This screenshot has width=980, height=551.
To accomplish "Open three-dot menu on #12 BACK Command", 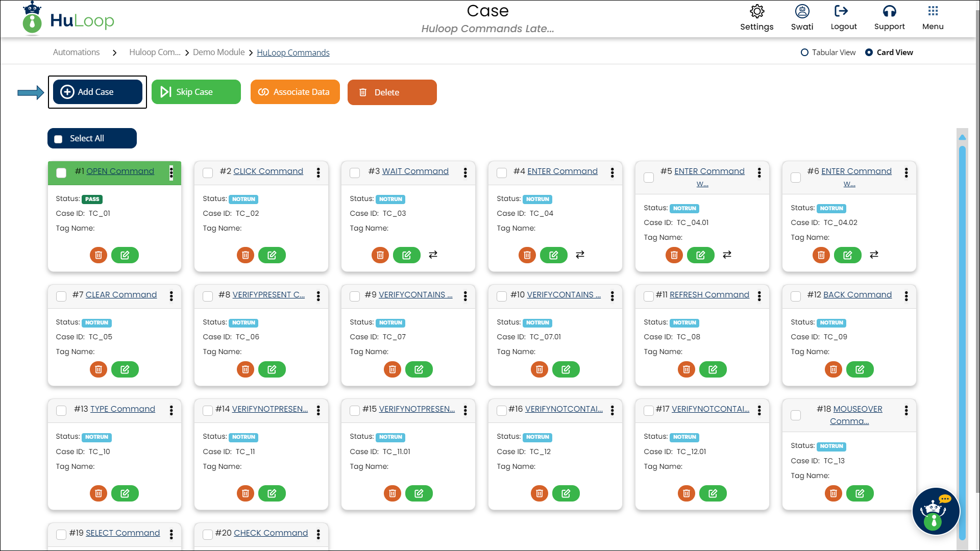I will (x=906, y=296).
